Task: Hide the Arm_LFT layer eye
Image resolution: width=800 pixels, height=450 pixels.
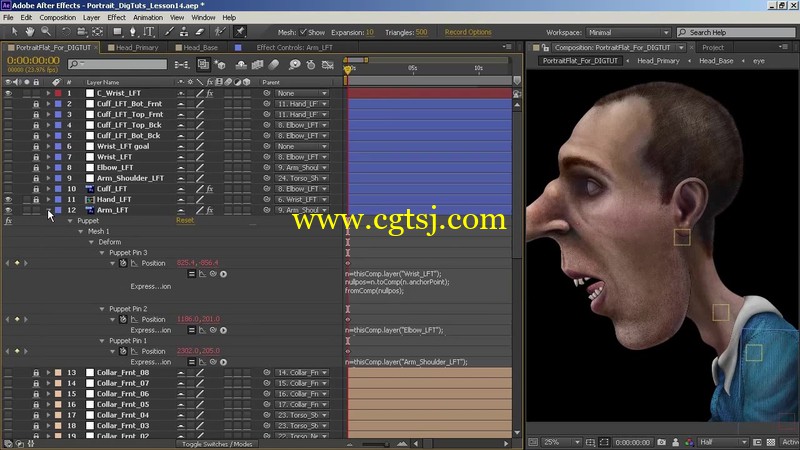Action: [8, 210]
